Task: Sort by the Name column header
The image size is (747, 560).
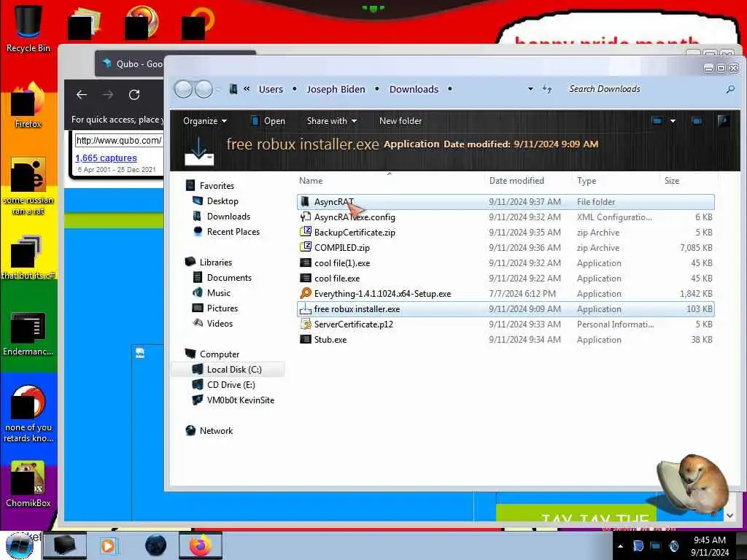Action: tap(311, 181)
